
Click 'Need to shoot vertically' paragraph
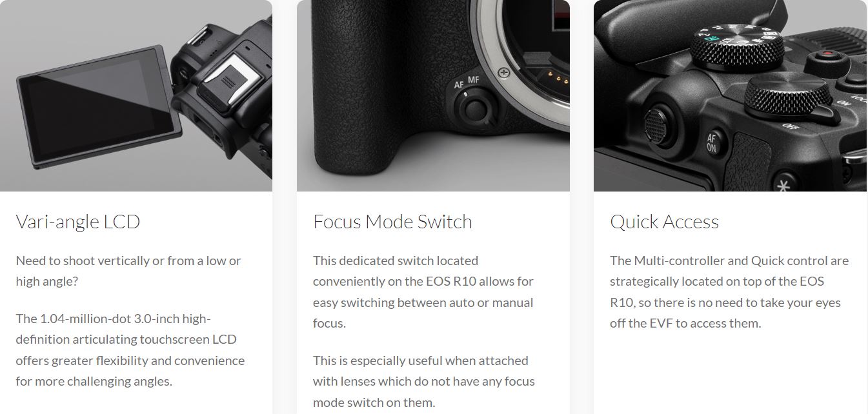pyautogui.click(x=128, y=271)
